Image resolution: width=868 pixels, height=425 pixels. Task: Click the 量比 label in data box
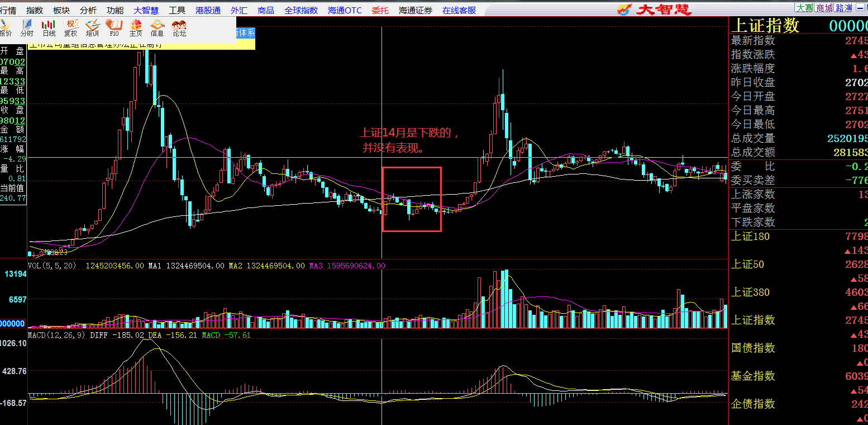13,169
